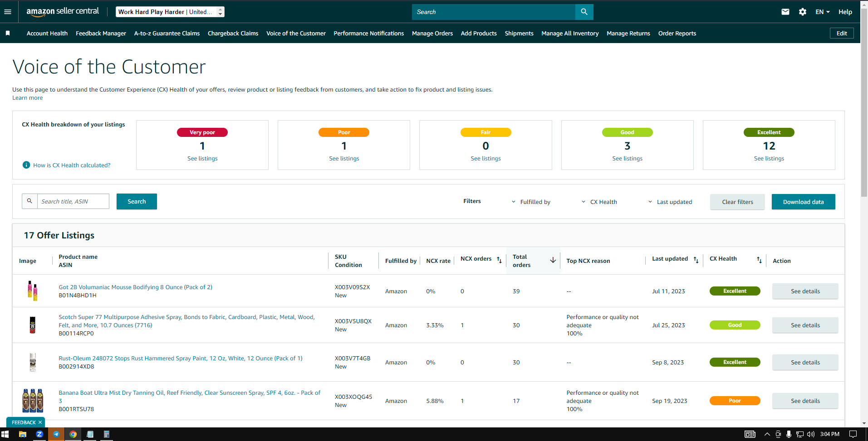868x441 pixels.
Task: Expand the CX Health filter dropdown
Action: click(x=599, y=202)
